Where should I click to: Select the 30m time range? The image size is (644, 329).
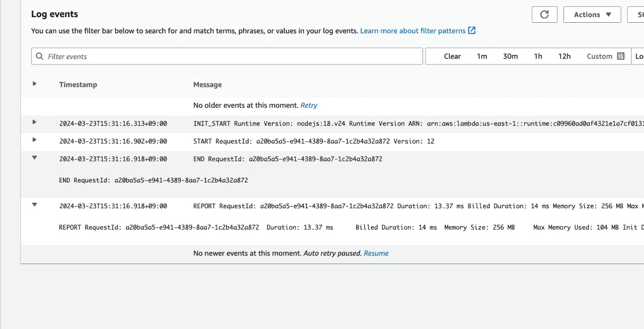[x=510, y=56]
